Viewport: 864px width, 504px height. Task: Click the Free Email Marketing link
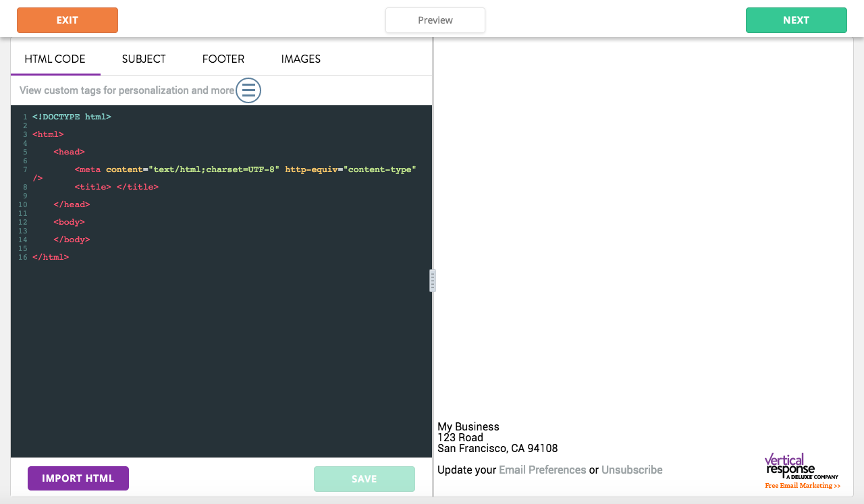[803, 486]
